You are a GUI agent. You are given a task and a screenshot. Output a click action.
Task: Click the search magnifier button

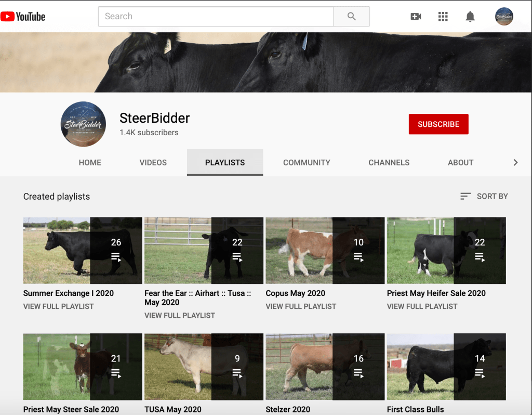(x=351, y=17)
